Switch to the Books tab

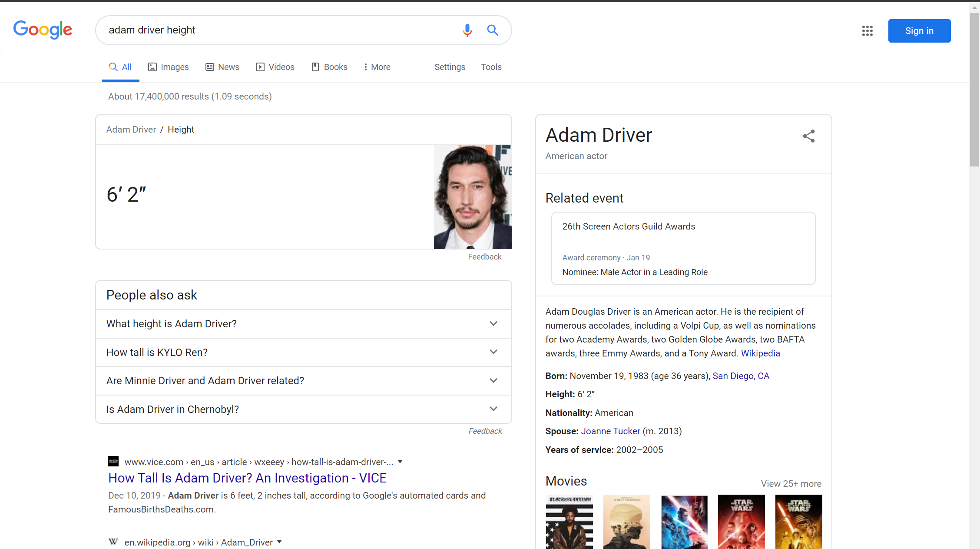click(x=329, y=67)
